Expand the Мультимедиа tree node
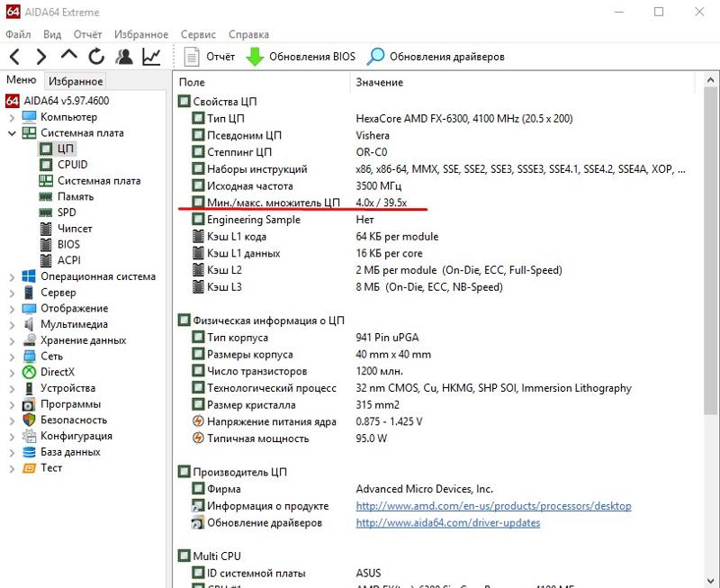The height and width of the screenshot is (588, 720). click(x=12, y=325)
